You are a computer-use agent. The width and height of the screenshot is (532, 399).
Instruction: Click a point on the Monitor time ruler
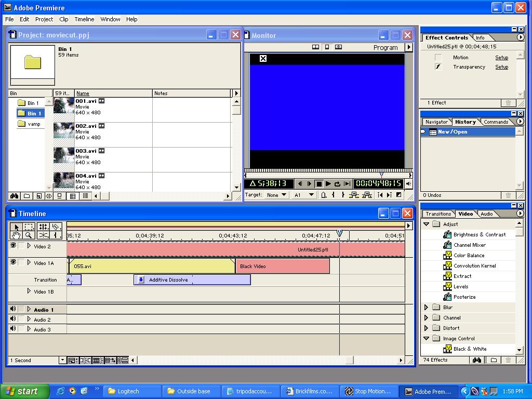[327, 172]
